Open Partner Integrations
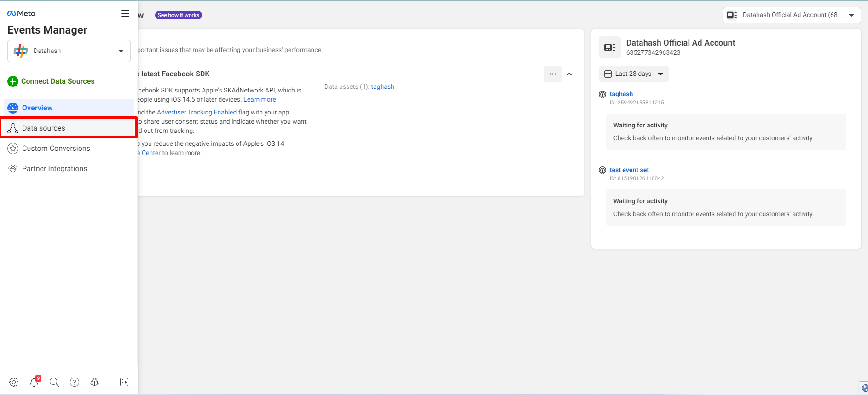868x395 pixels. (x=54, y=168)
